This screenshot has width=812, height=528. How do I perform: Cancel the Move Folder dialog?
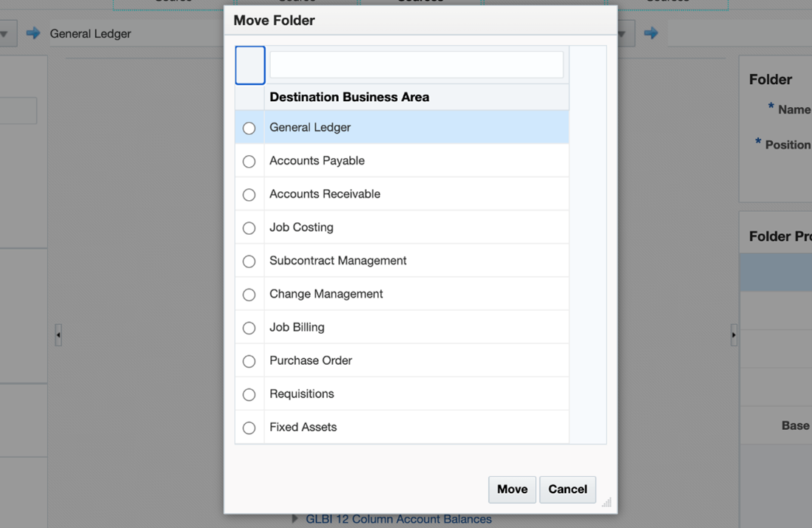pos(568,489)
